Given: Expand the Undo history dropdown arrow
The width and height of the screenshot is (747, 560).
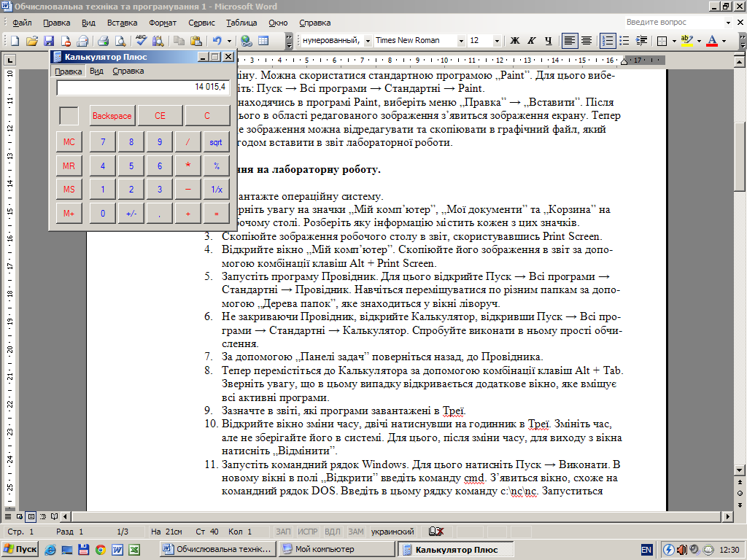Looking at the screenshot, I should pos(229,41).
